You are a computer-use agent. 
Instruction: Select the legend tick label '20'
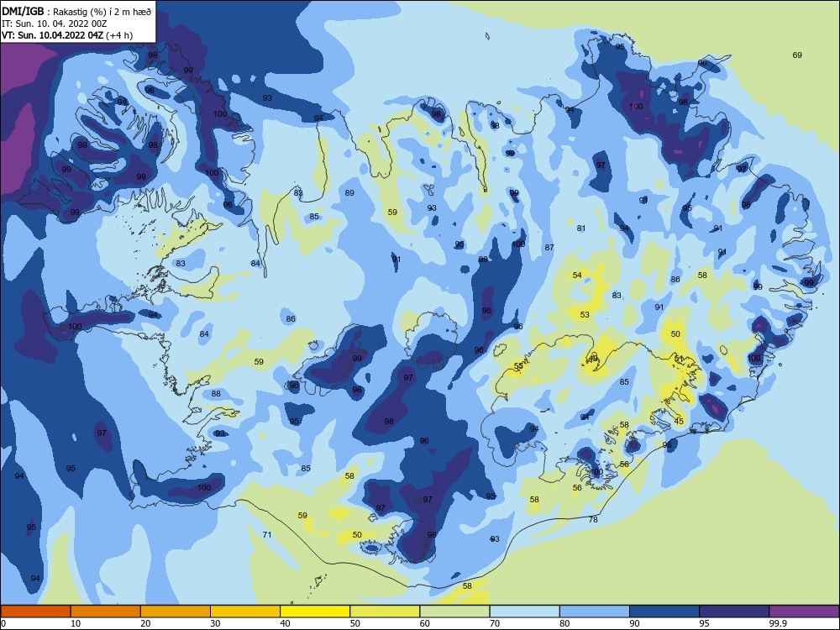point(145,623)
